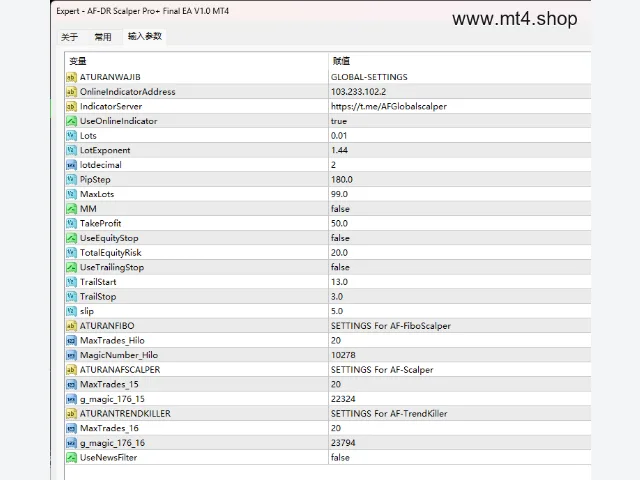This screenshot has height=480, width=640.
Task: Click the GLOBAL-SETTINGS value cell
Action: point(369,77)
